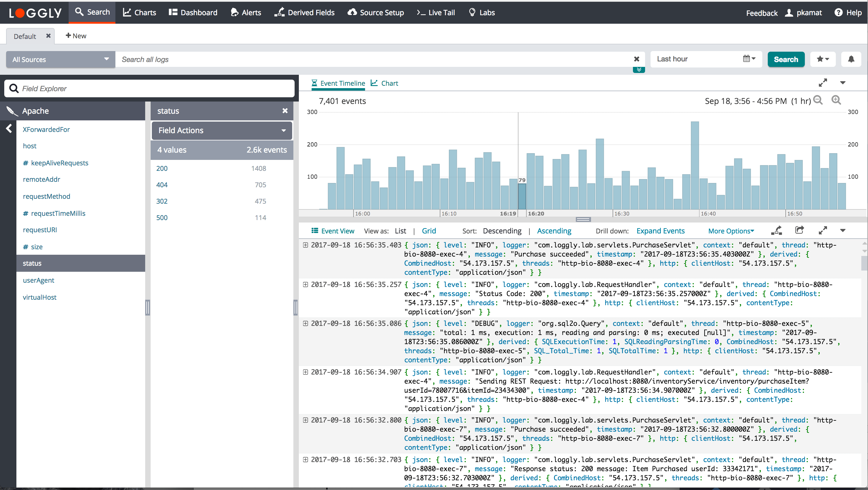
Task: Expand the Event Timeline panel fullscreen
Action: (x=822, y=83)
